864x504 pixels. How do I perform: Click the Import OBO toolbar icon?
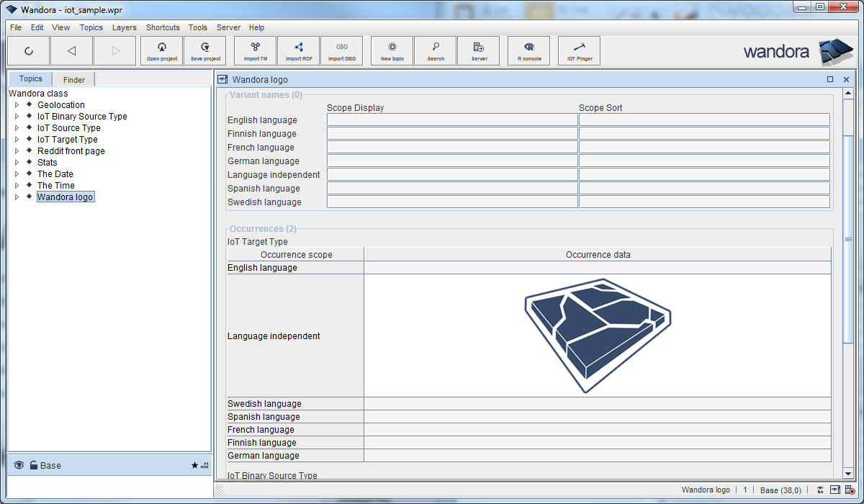(341, 50)
